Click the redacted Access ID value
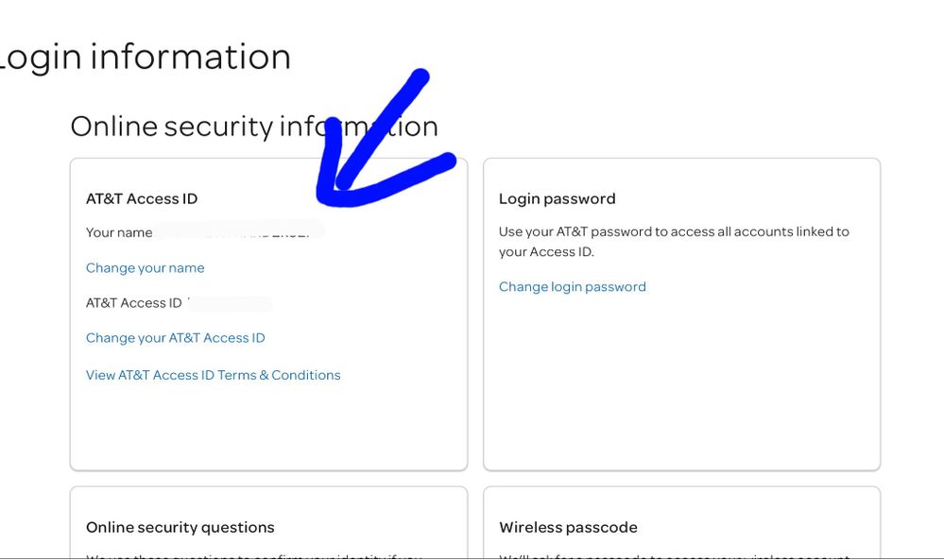Viewport: 944px width, 560px height. [230, 303]
